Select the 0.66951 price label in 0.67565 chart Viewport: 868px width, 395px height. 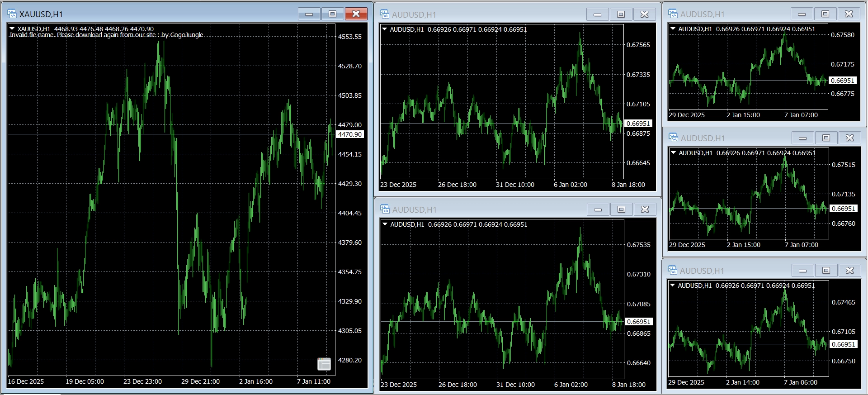click(638, 124)
